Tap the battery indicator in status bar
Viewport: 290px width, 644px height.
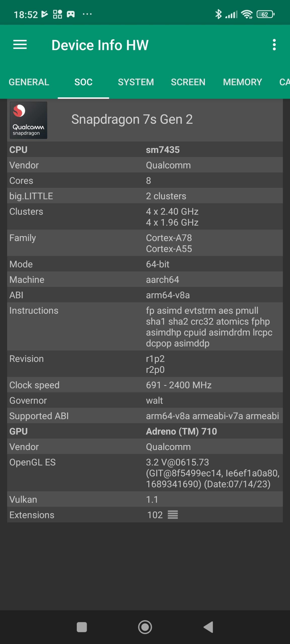click(265, 14)
